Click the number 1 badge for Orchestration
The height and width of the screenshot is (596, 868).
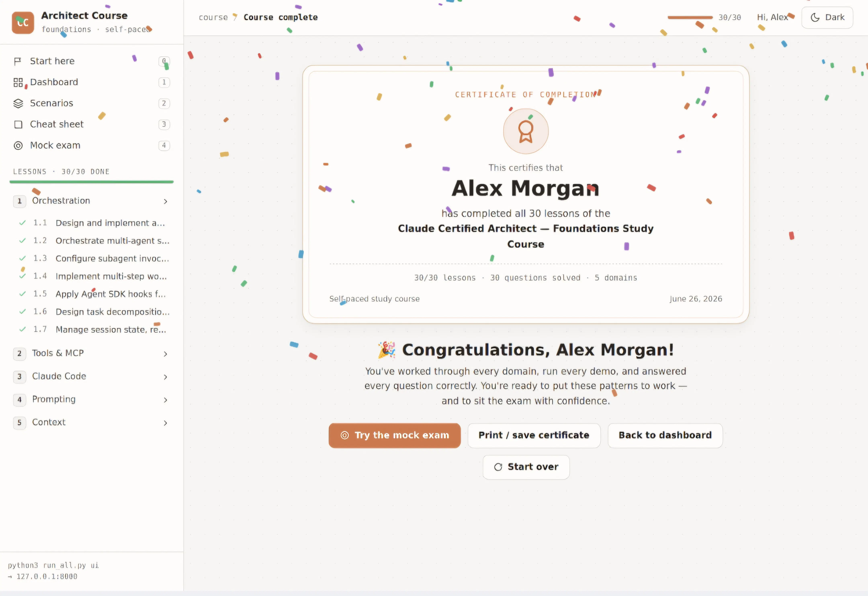pos(19,201)
